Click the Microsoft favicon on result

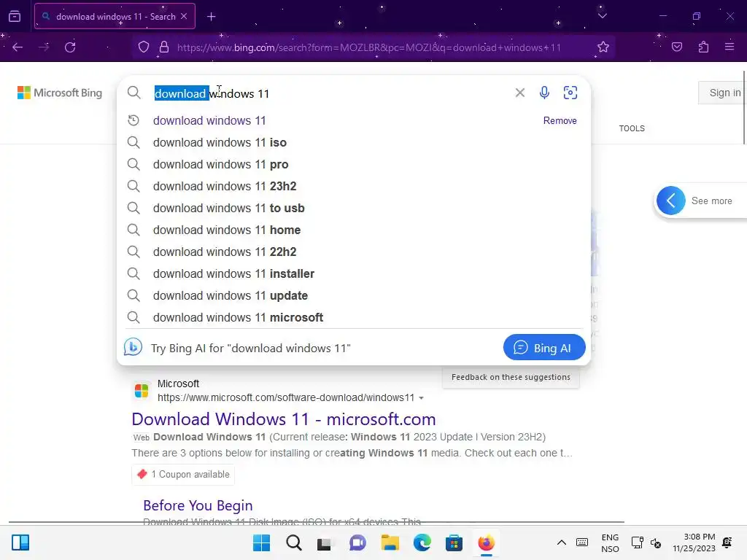pyautogui.click(x=142, y=391)
